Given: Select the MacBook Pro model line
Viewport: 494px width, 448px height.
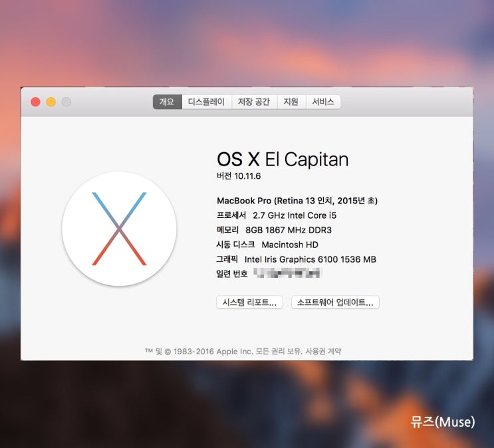Looking at the screenshot, I should [297, 201].
